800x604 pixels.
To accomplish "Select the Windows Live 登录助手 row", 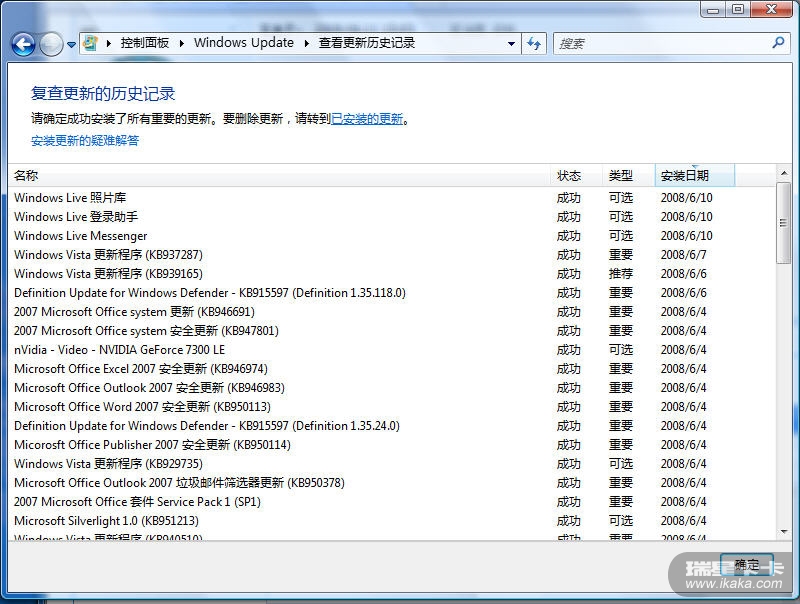I will point(392,217).
